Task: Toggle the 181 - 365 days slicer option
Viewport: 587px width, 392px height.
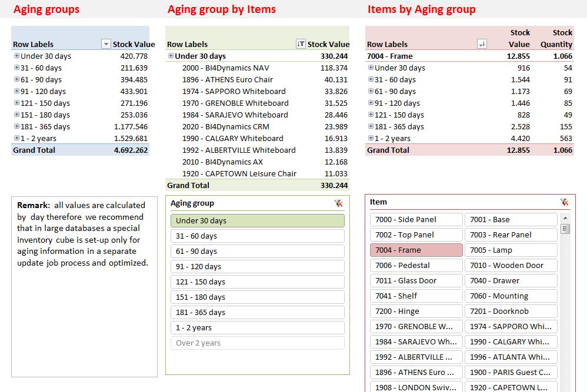Action: 257,312
